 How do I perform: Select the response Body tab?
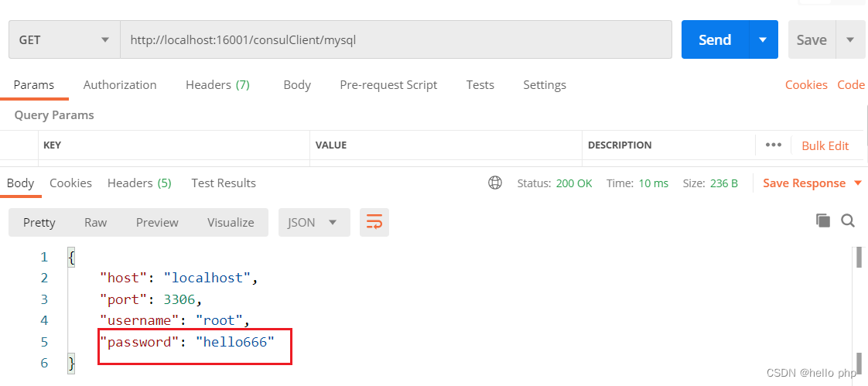coord(20,183)
